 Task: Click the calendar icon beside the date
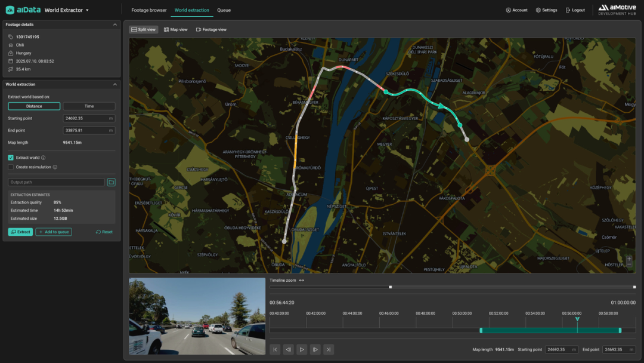11,61
